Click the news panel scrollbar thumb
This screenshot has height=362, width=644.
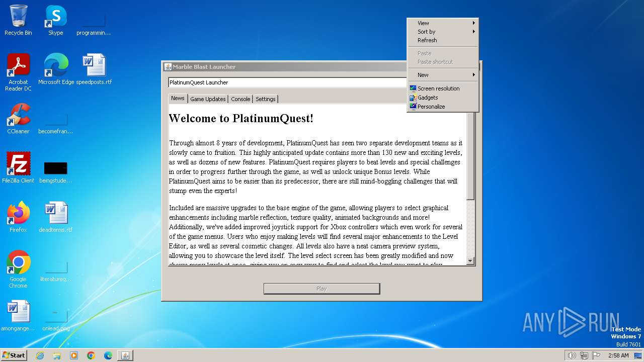(470, 156)
